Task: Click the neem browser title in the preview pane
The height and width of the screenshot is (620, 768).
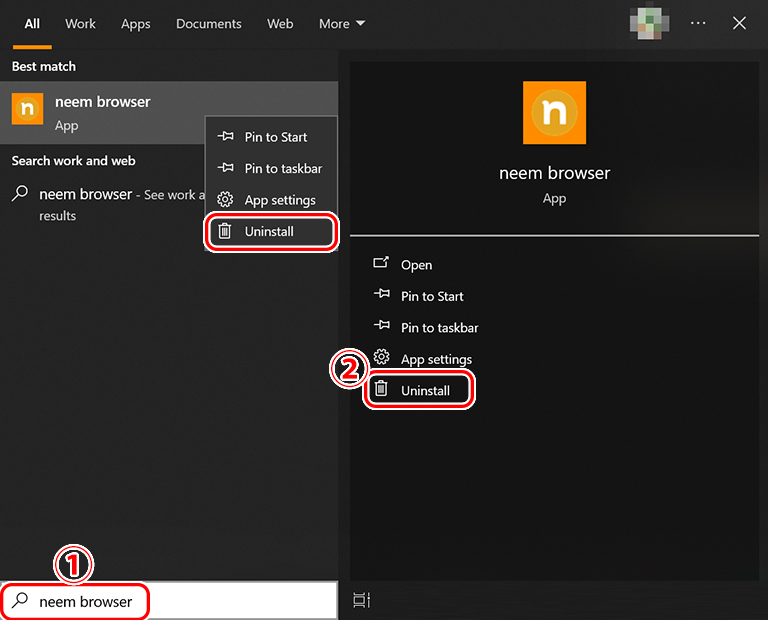Action: (554, 173)
